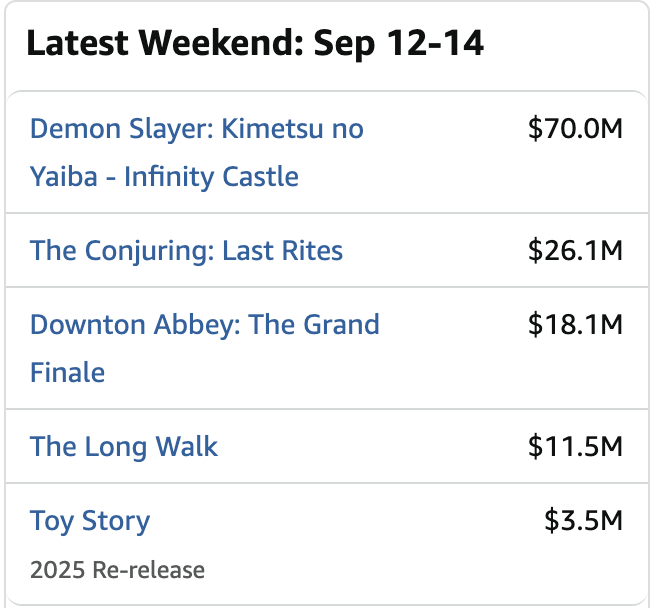Screen dimensions: 654x608
Task: Open Downton Abbey: The Grand Finale link
Action: (x=204, y=325)
